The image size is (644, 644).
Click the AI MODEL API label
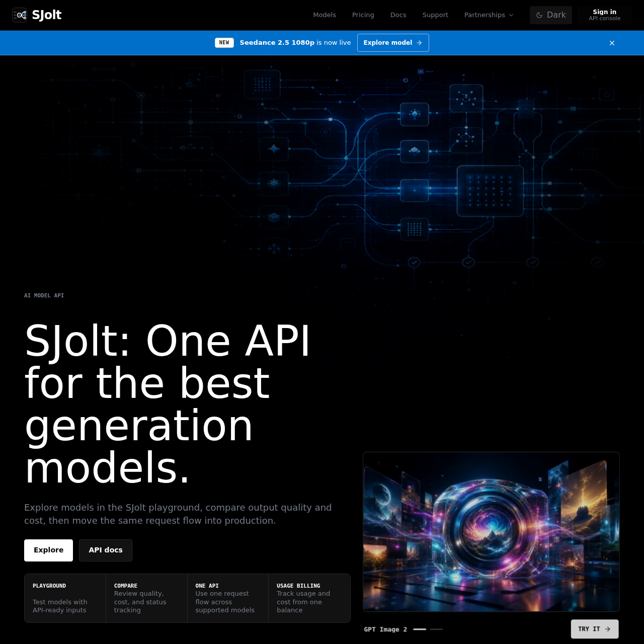click(44, 296)
